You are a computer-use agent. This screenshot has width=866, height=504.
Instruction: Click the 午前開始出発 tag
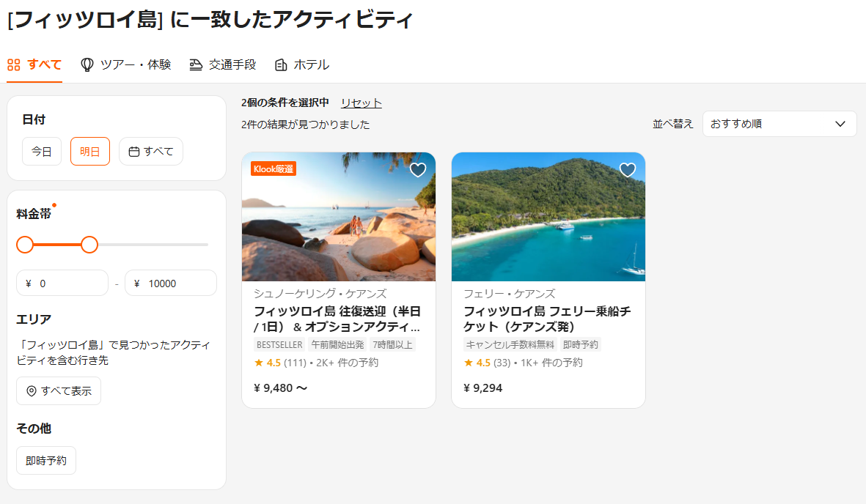[x=337, y=344]
